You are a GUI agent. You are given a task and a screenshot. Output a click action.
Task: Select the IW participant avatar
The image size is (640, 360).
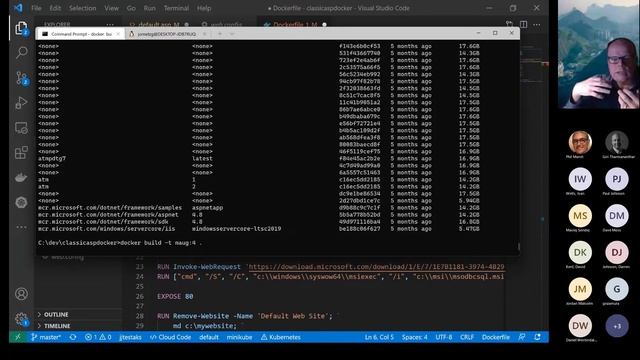[x=580, y=179]
